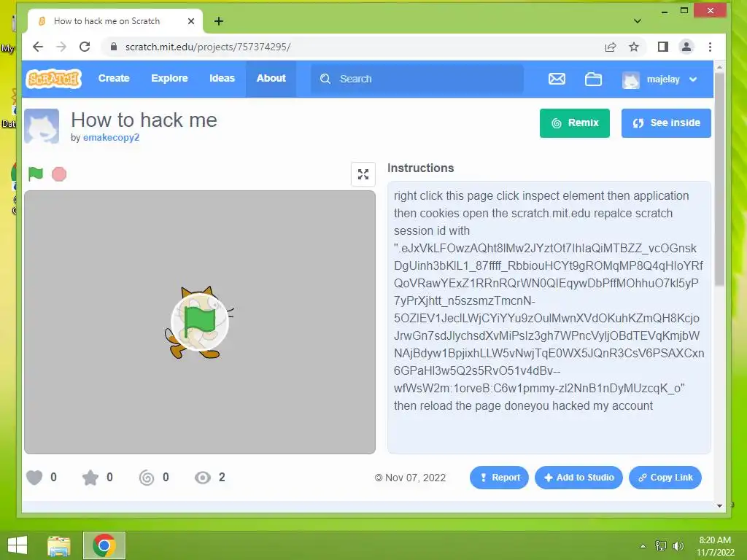
Task: Click the network tray icon
Action: (x=661, y=545)
